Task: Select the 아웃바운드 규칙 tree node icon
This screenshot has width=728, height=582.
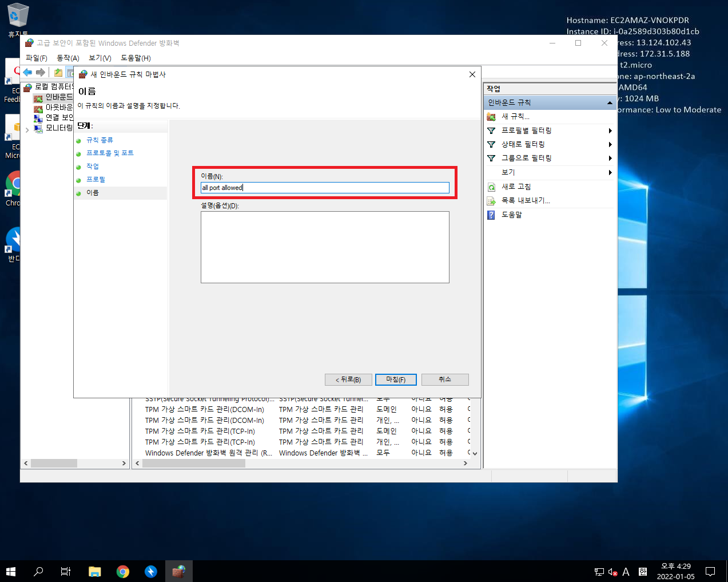Action: tap(38, 108)
